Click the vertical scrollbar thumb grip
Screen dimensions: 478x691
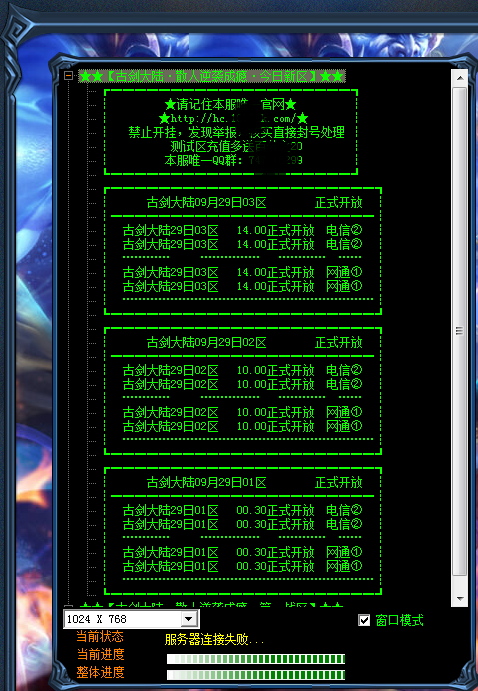pos(459,331)
